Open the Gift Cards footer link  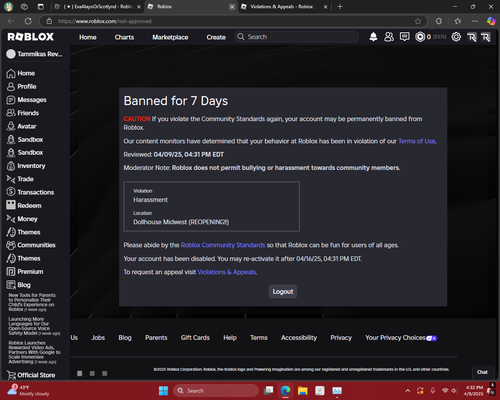(195, 338)
